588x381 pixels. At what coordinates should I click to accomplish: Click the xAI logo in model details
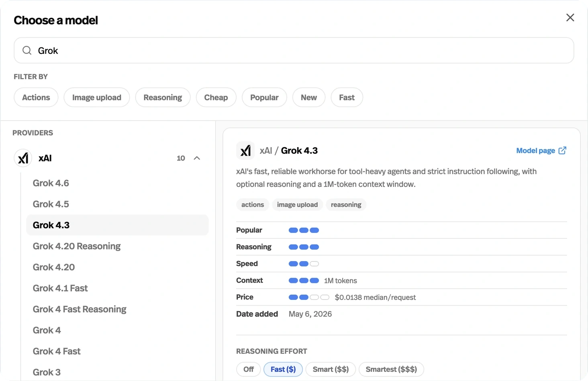[245, 151]
